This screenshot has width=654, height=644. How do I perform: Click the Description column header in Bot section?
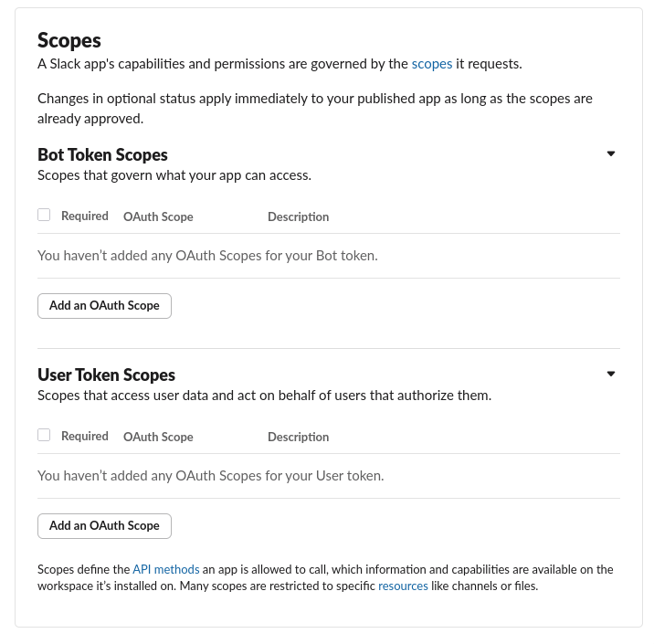[298, 216]
